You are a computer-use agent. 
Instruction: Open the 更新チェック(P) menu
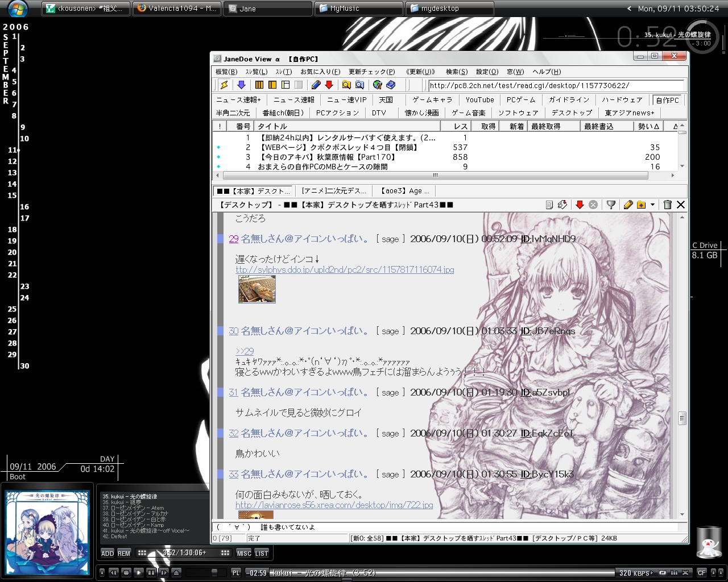371,72
